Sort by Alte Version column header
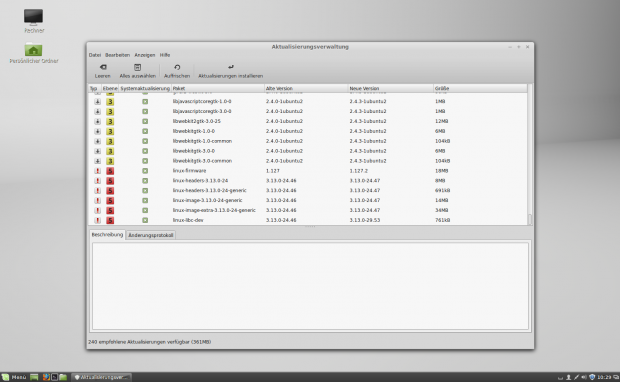The image size is (620, 382). tap(306, 89)
